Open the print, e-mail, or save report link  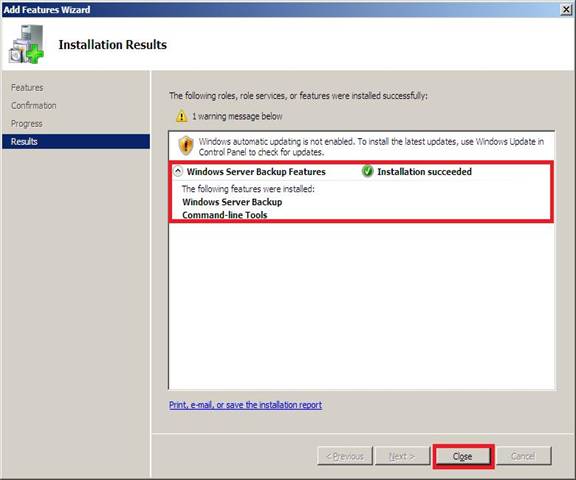pyautogui.click(x=245, y=405)
